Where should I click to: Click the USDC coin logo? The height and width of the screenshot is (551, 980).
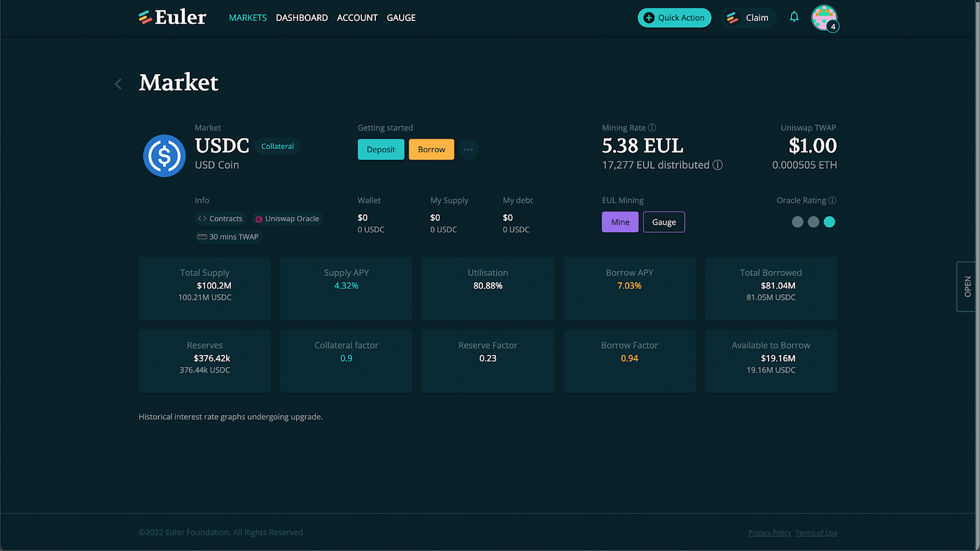(164, 155)
